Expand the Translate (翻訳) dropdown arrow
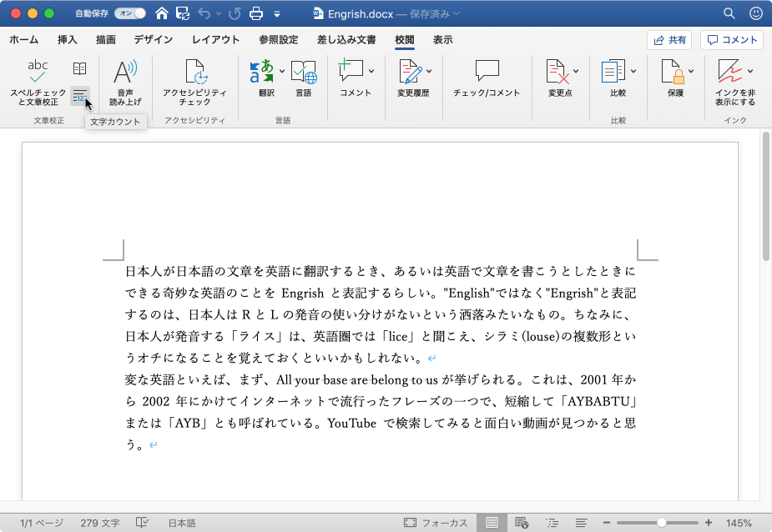 click(x=282, y=72)
